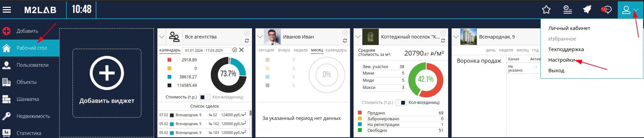644x138 pixels.
Task: Click the Пользователи person icon
Action: coord(6,65)
